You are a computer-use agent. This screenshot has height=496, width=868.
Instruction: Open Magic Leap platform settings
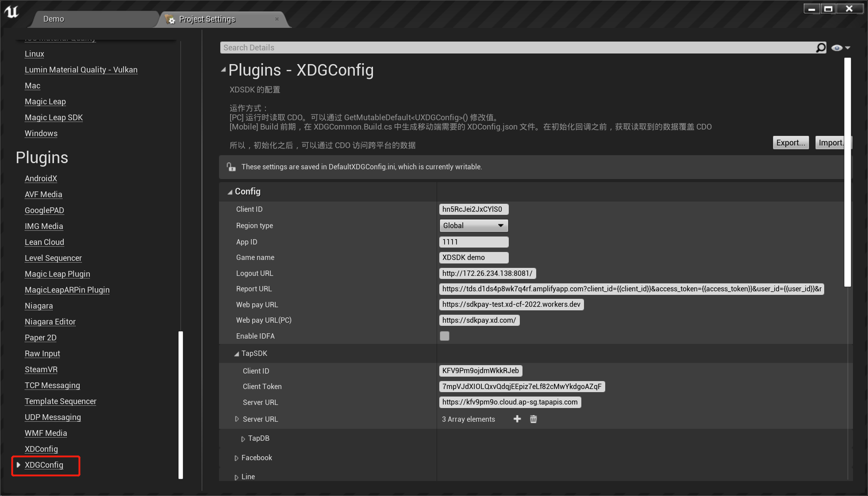[45, 102]
